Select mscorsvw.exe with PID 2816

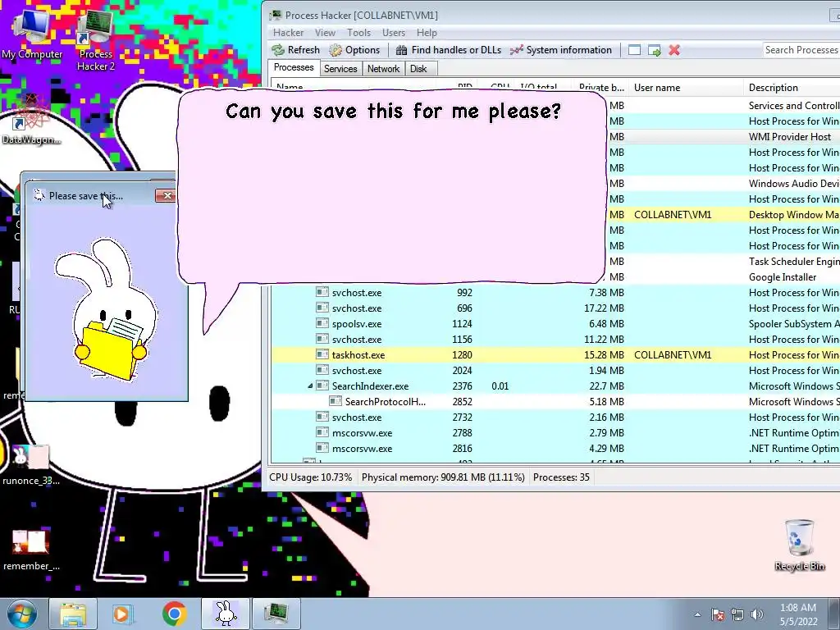pos(555,448)
